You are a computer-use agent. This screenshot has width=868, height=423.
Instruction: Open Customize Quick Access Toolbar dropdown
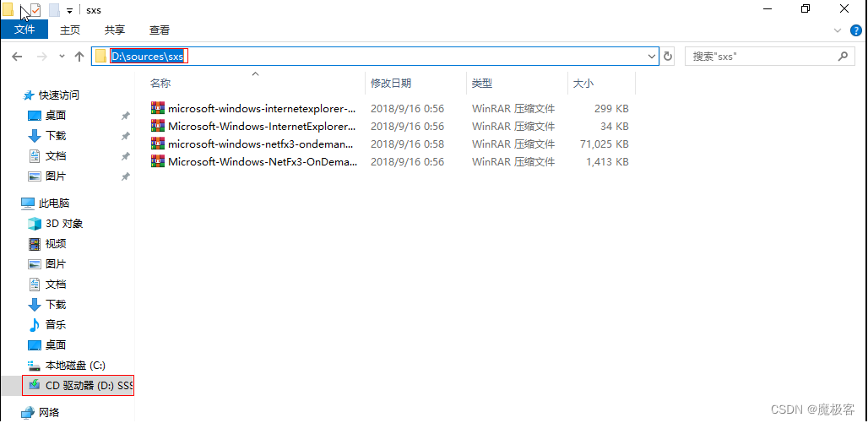70,10
